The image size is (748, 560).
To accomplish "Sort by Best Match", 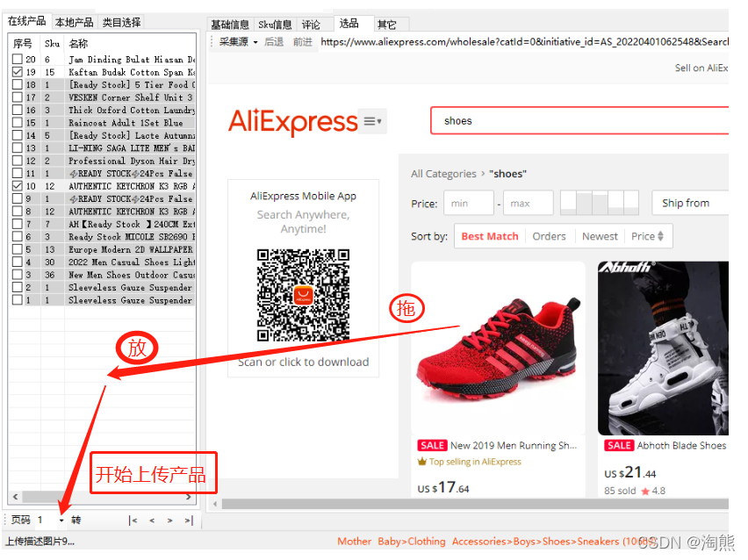I will (x=489, y=236).
